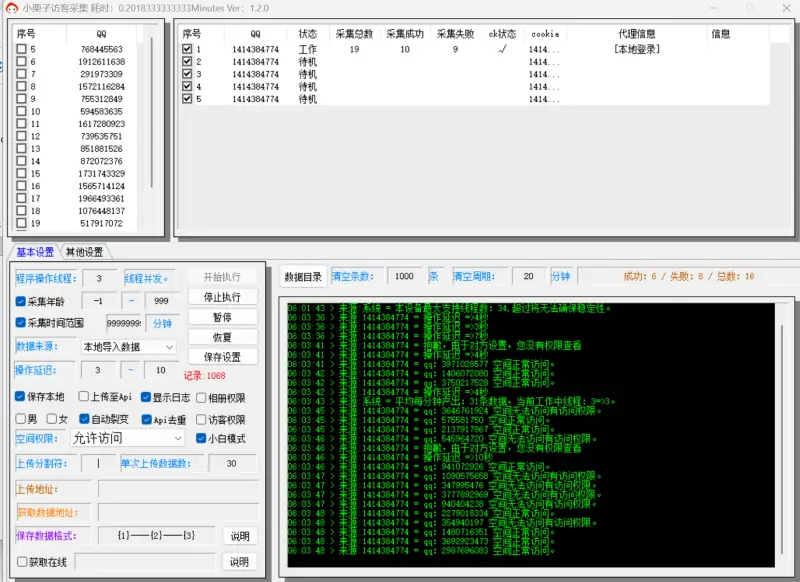Toggle the 采集年龄 checkbox
This screenshot has height=582, width=800.
[22, 301]
